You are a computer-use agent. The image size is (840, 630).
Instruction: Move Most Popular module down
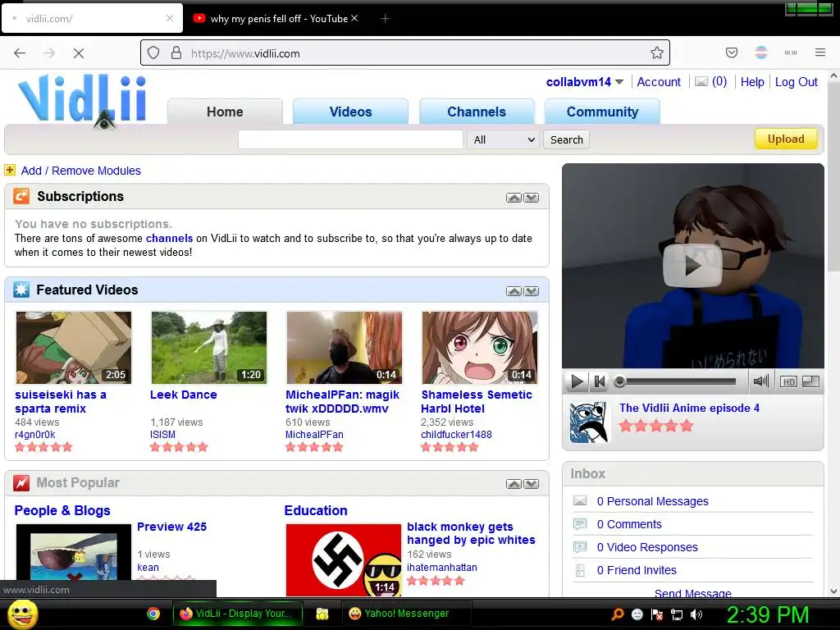(x=532, y=484)
